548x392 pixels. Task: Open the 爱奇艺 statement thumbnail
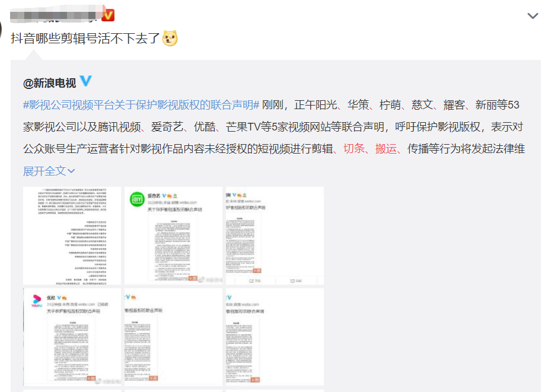[x=173, y=236]
